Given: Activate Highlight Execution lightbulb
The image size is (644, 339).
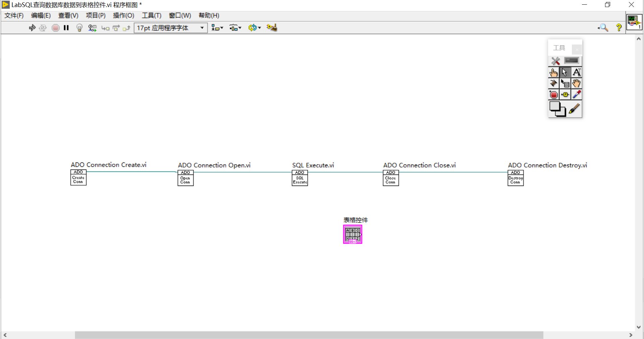Looking at the screenshot, I should tap(79, 28).
